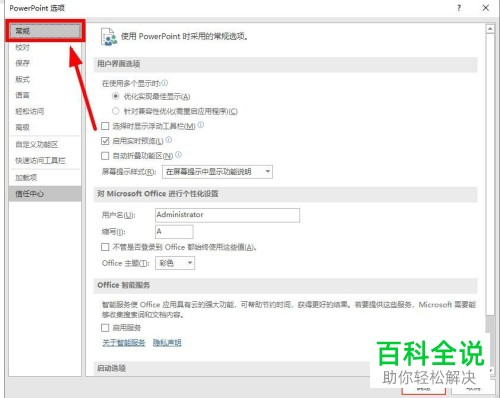Go to 快速访问工具栏 settings
Viewport: 500px width, 398px height.
point(45,161)
